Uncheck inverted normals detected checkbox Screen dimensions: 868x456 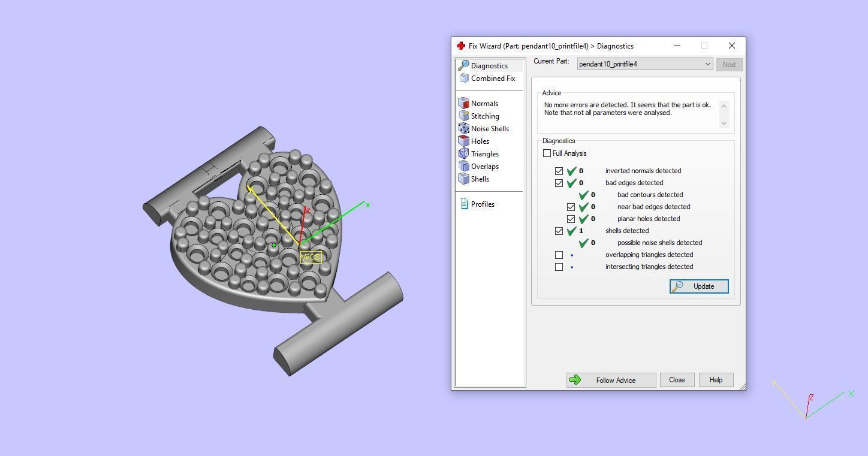tap(559, 171)
